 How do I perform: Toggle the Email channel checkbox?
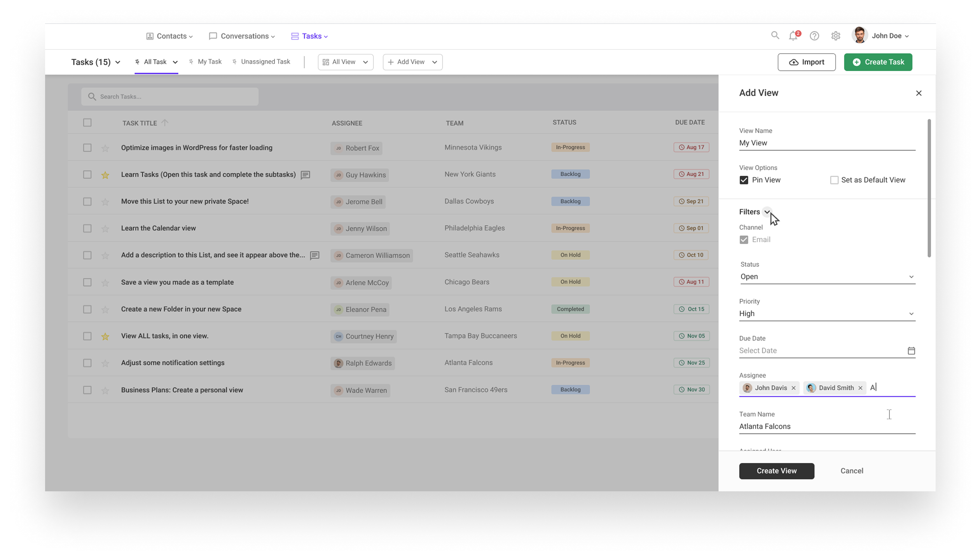pos(743,239)
